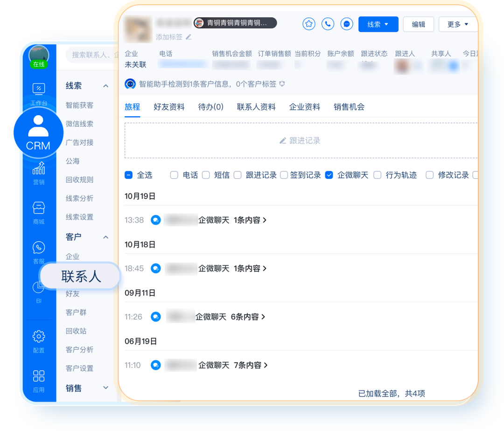Star this contact with the favorite icon
The height and width of the screenshot is (431, 504).
308,24
